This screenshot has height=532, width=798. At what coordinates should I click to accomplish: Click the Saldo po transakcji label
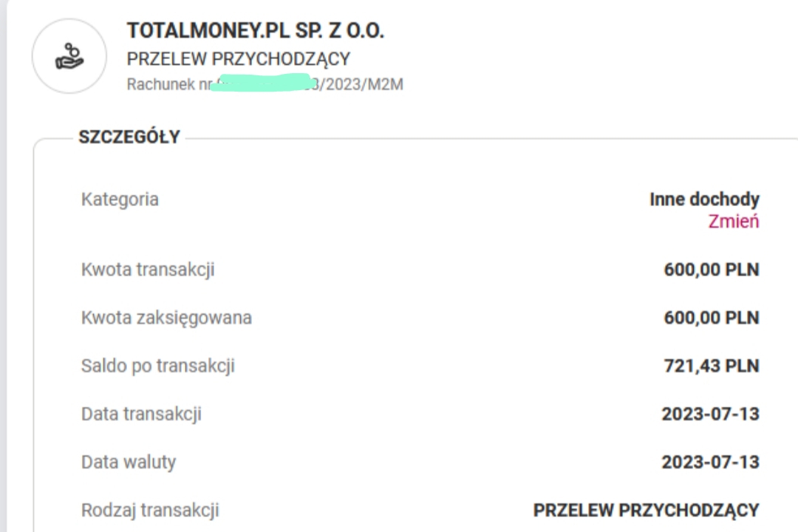(157, 366)
